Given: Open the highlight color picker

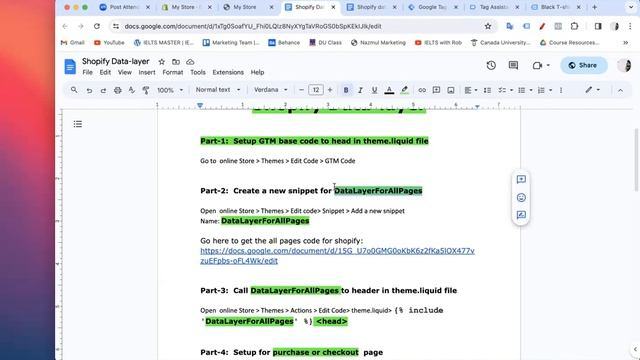Looking at the screenshot, I should (404, 90).
